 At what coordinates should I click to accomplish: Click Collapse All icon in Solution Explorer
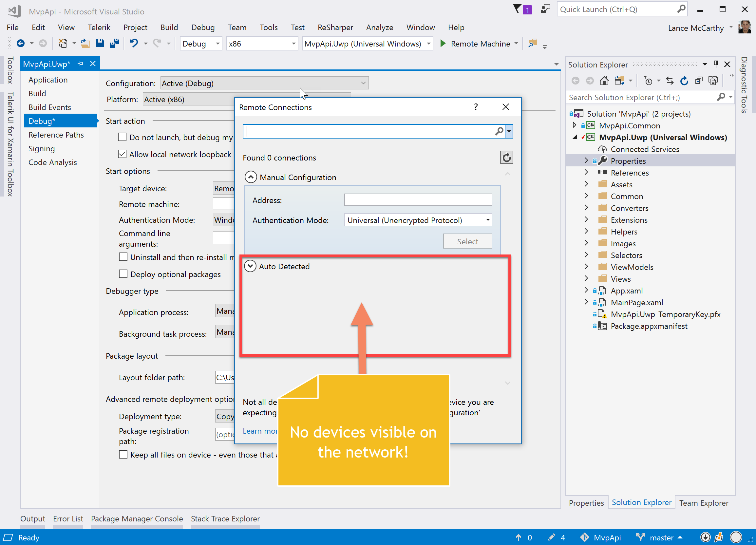pyautogui.click(x=699, y=81)
